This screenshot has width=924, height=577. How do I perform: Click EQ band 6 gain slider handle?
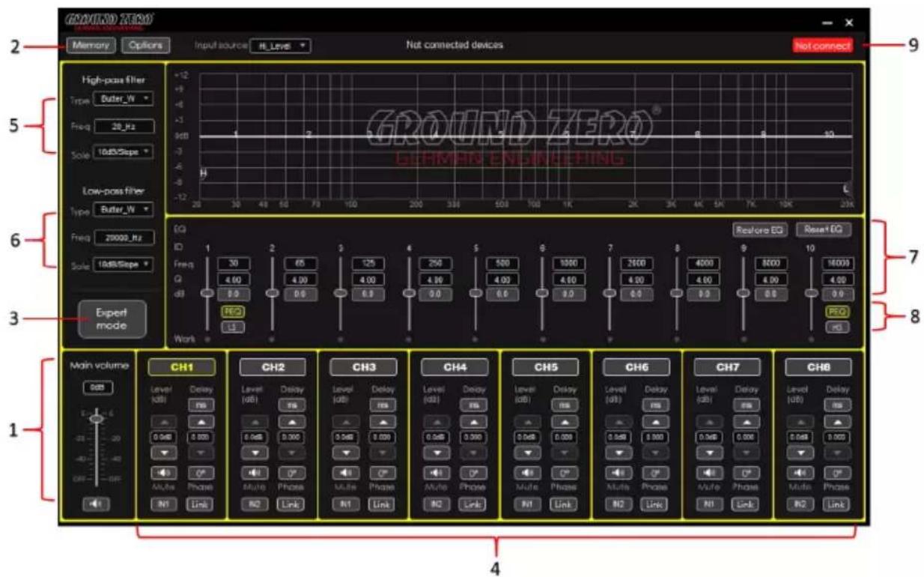click(542, 293)
